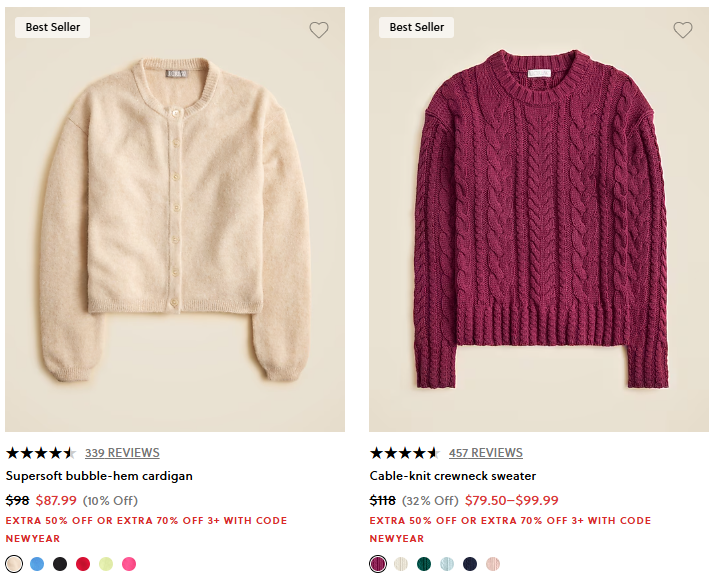Open the Supersoft bubble-hem cardigan product title
Image resolution: width=716 pixels, height=579 pixels.
(x=99, y=476)
